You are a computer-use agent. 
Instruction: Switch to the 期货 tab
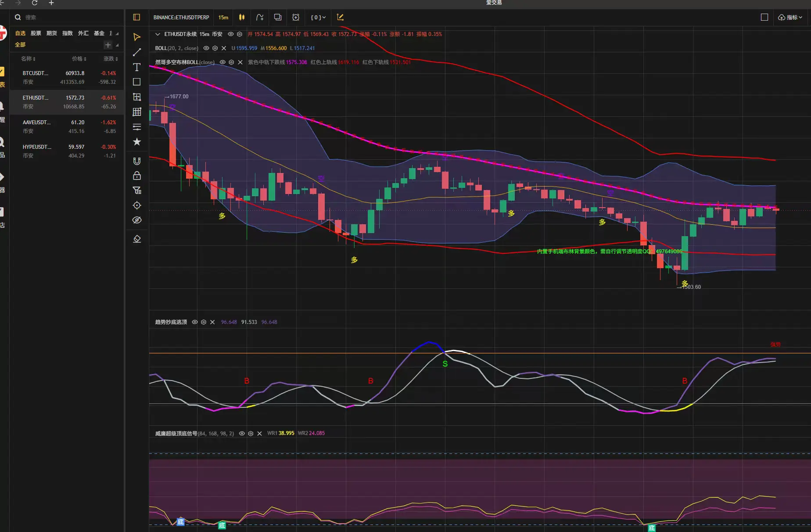(52, 33)
